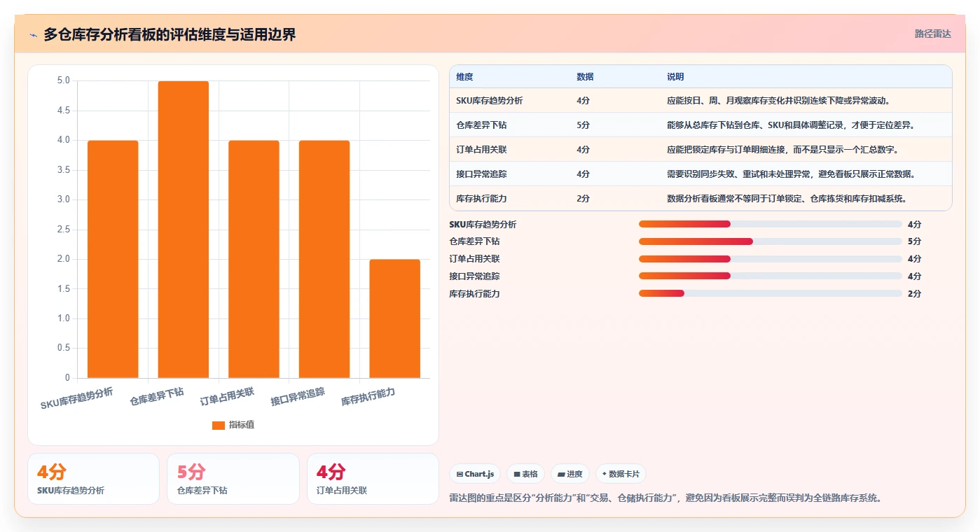Click the y-axis value 2.5
This screenshot has width=980, height=532.
point(63,230)
